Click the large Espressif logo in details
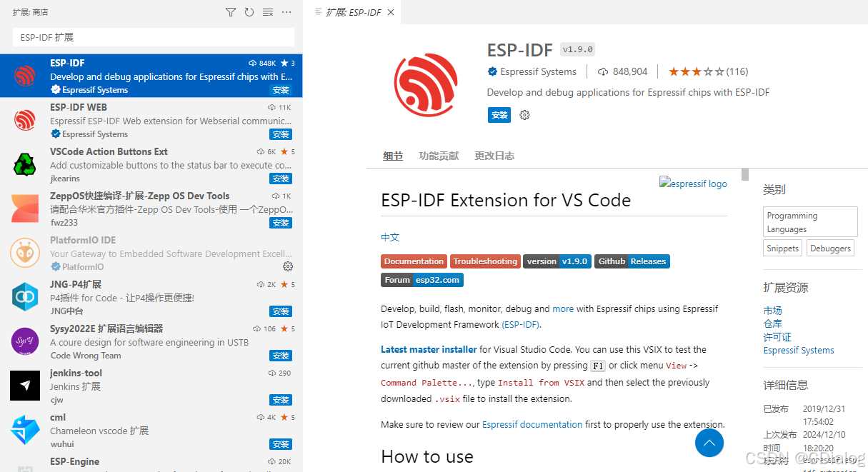Viewport: 868px width, 472px height. coord(426,84)
